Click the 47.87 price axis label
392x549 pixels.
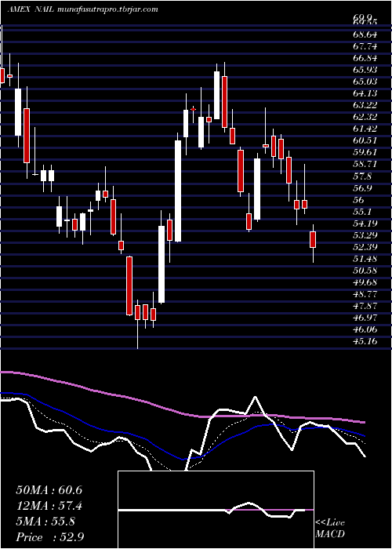(x=365, y=306)
